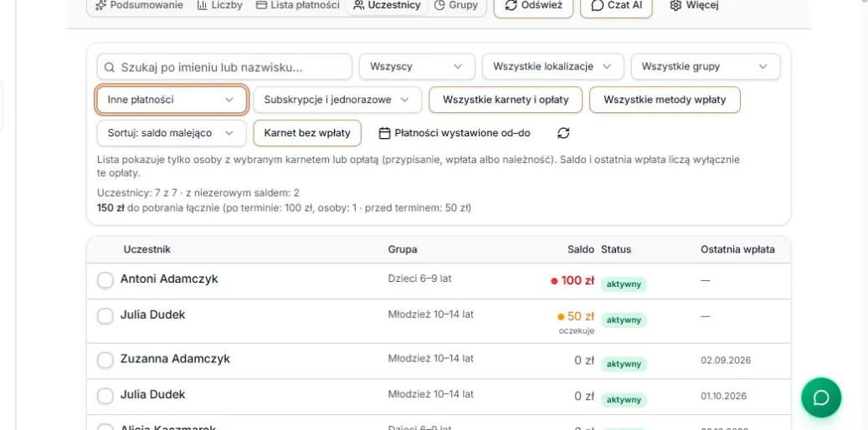Open the Sortuj: saldo malejąco dropdown
The width and height of the screenshot is (868, 430).
pyautogui.click(x=172, y=133)
